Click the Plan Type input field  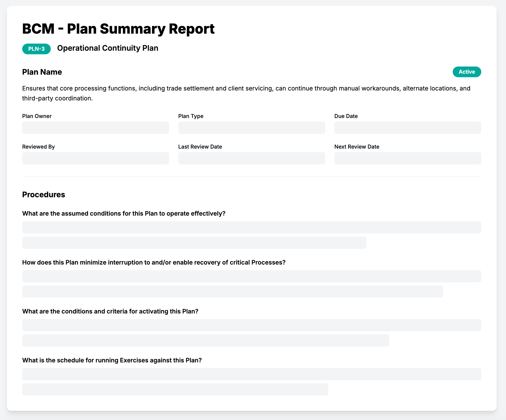[251, 128]
